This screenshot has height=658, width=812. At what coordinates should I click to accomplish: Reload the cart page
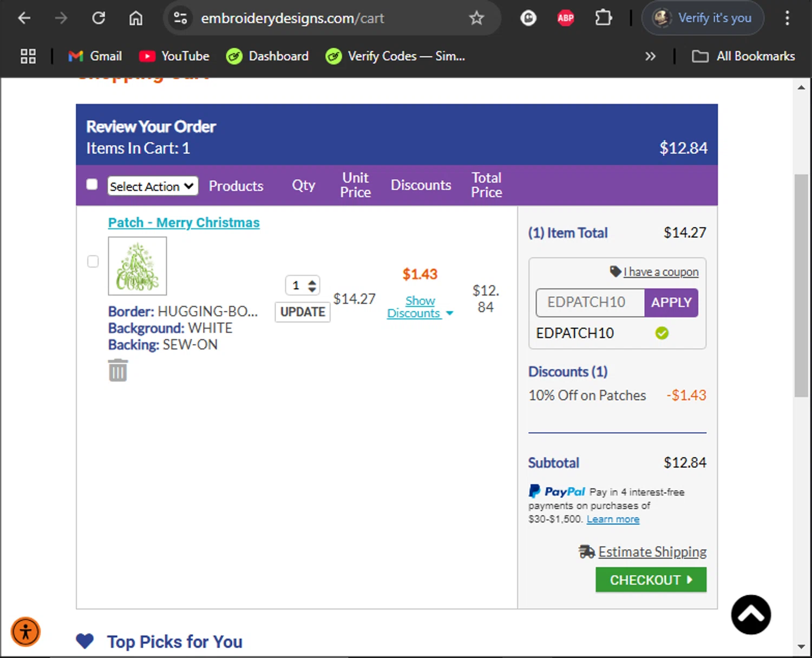pyautogui.click(x=99, y=18)
